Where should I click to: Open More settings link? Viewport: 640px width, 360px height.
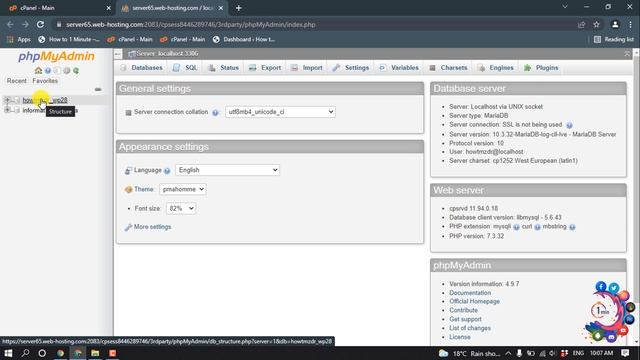pyautogui.click(x=152, y=227)
